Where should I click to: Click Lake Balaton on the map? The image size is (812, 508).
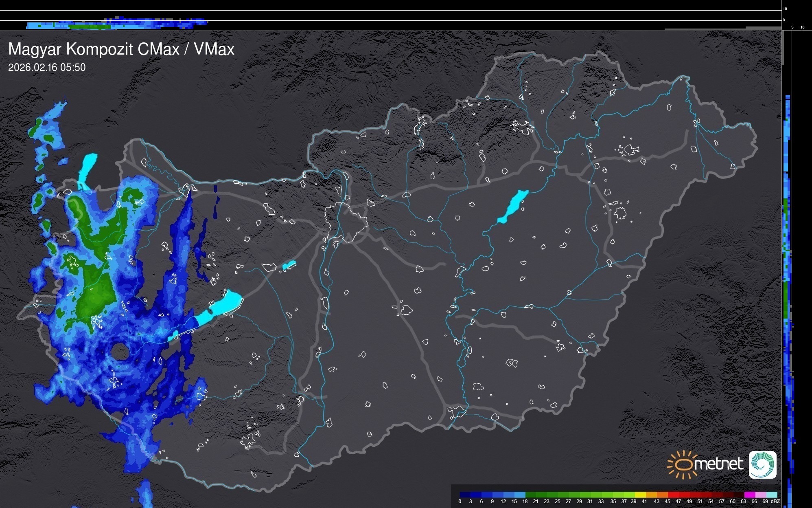[222, 306]
